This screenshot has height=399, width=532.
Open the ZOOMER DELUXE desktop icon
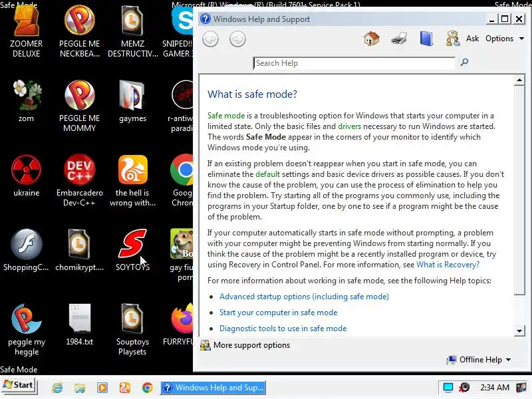26,32
